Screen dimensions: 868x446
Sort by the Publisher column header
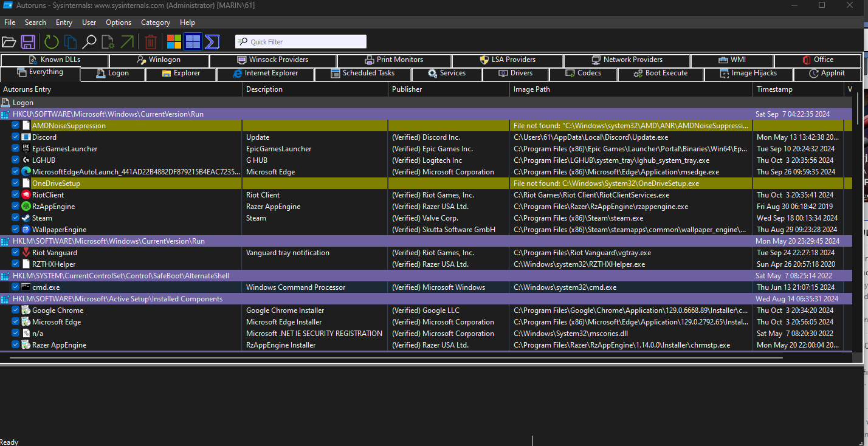pyautogui.click(x=449, y=89)
